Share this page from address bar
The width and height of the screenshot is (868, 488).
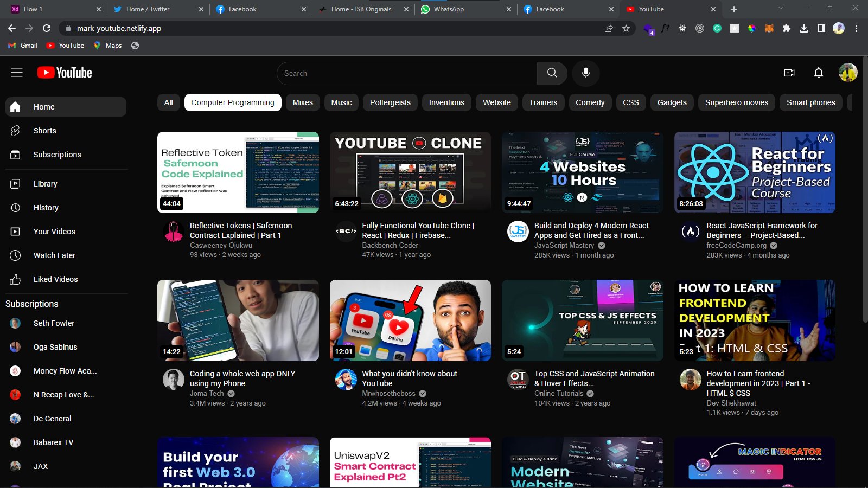[x=609, y=28]
